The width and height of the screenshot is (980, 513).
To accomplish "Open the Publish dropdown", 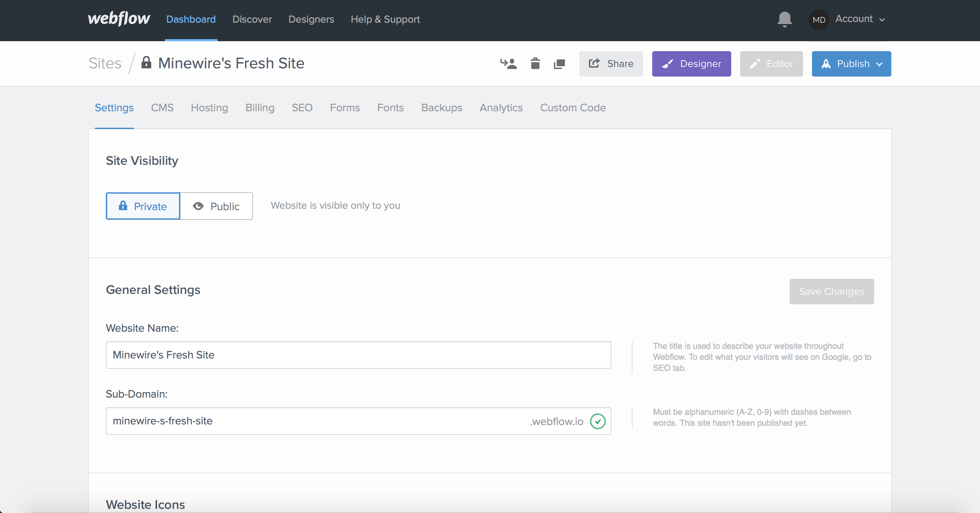I will pos(851,64).
